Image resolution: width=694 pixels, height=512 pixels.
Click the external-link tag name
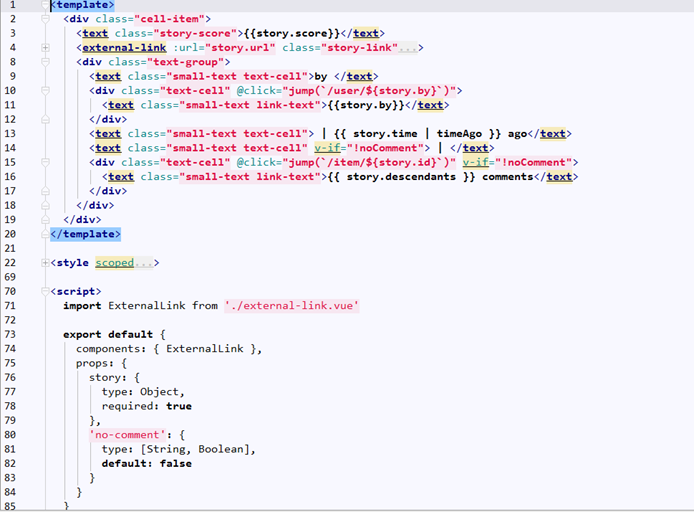[124, 48]
